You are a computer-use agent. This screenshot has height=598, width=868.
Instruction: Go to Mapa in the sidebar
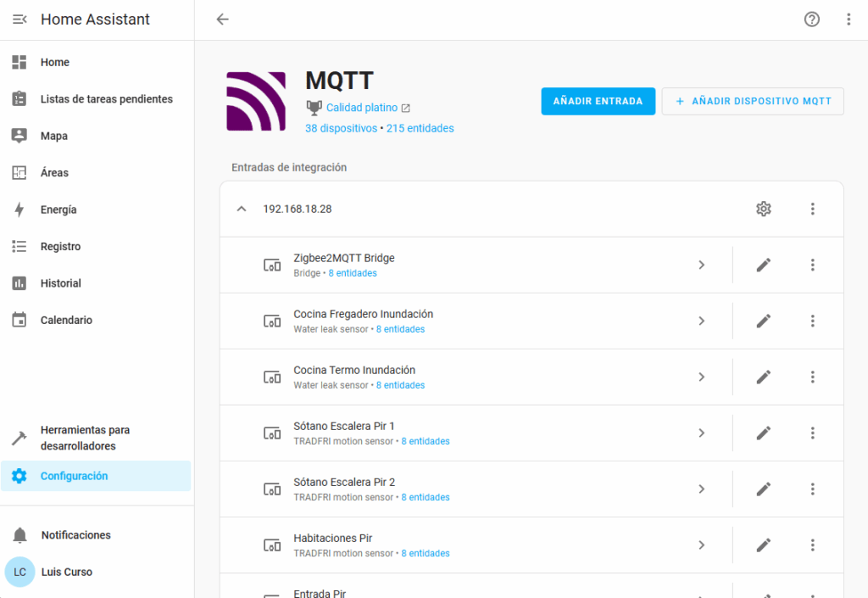click(x=96, y=136)
